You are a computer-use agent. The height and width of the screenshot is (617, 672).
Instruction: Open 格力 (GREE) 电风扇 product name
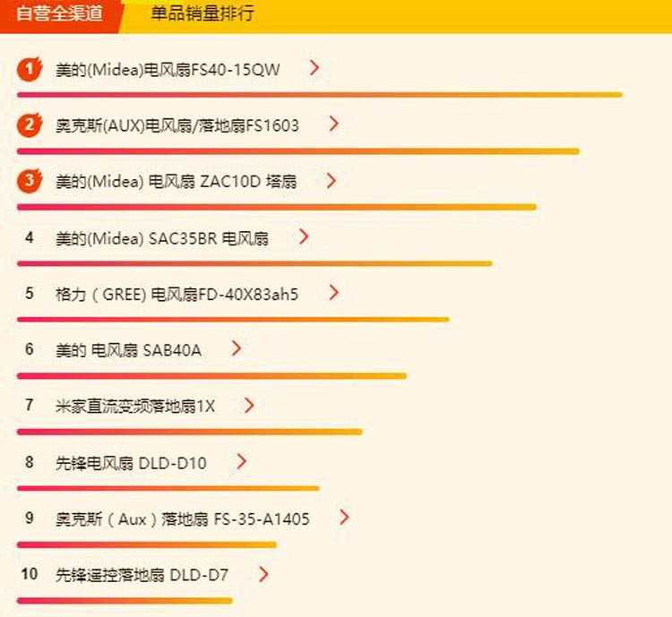click(x=177, y=295)
